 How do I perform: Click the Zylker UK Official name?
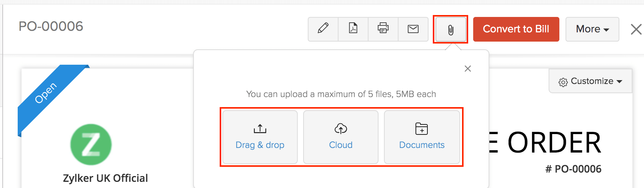(x=105, y=178)
